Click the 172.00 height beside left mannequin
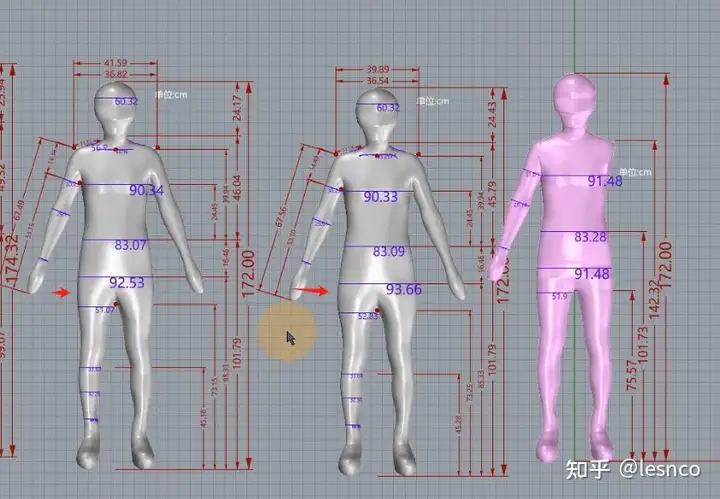The width and height of the screenshot is (720, 499). tap(248, 274)
